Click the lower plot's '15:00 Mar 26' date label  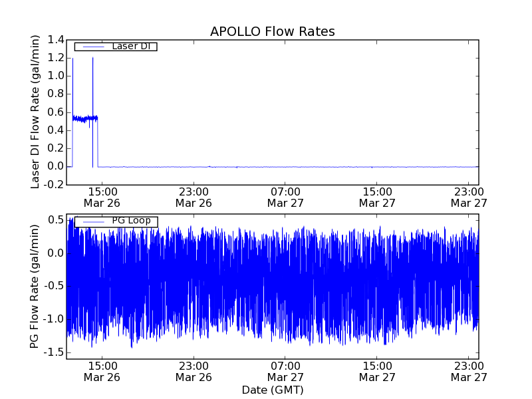[x=102, y=372]
